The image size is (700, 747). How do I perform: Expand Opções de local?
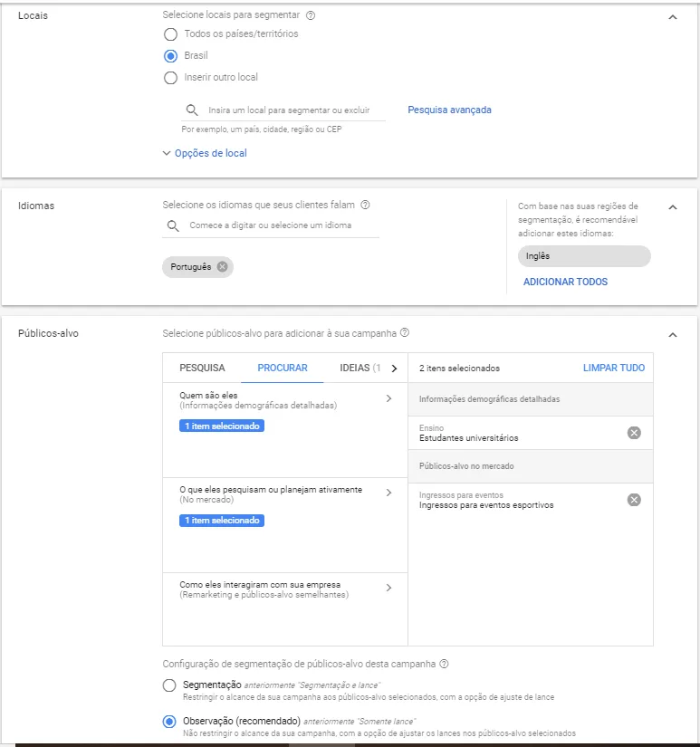tap(205, 153)
